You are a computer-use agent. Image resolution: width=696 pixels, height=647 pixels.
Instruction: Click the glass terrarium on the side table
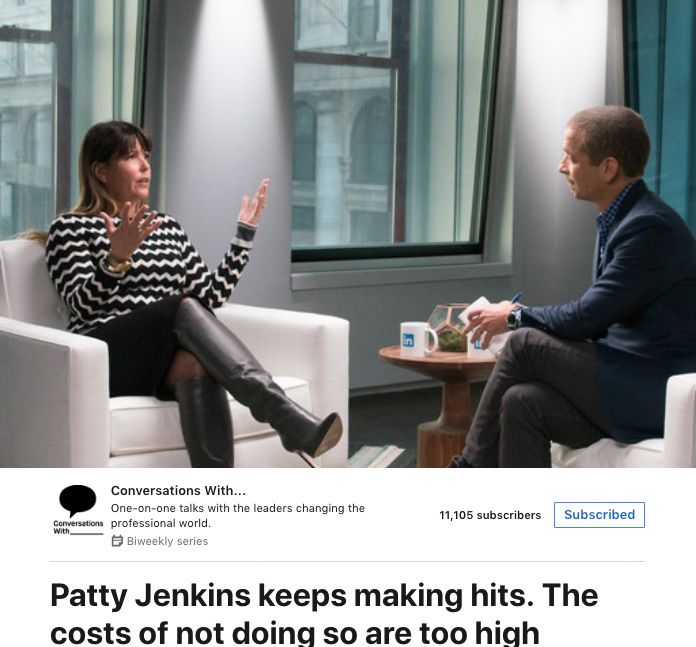(x=448, y=327)
